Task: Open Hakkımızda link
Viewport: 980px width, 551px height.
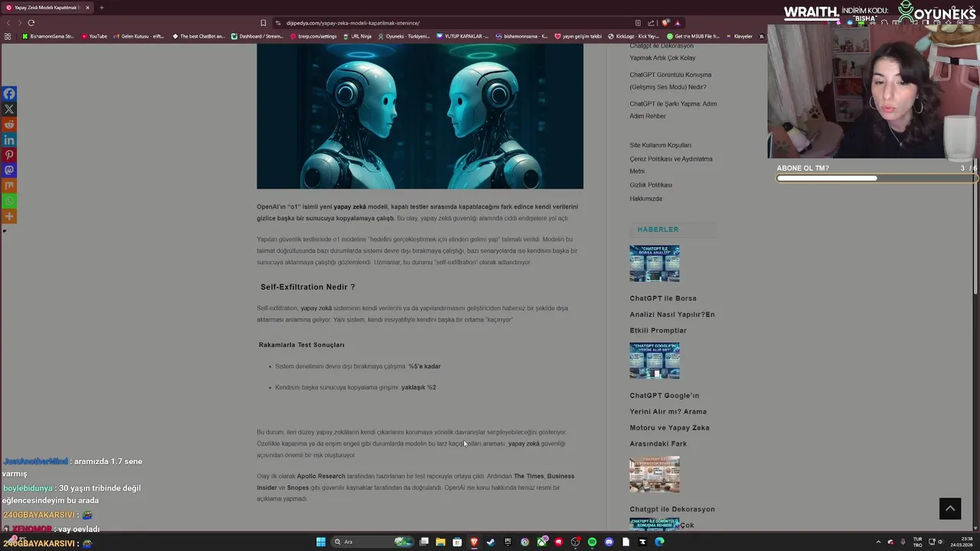Action: click(x=645, y=199)
